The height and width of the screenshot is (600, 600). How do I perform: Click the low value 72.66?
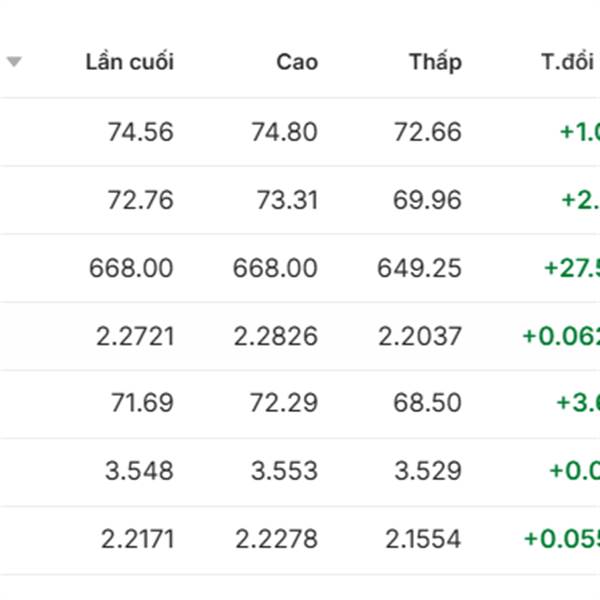pos(428,132)
